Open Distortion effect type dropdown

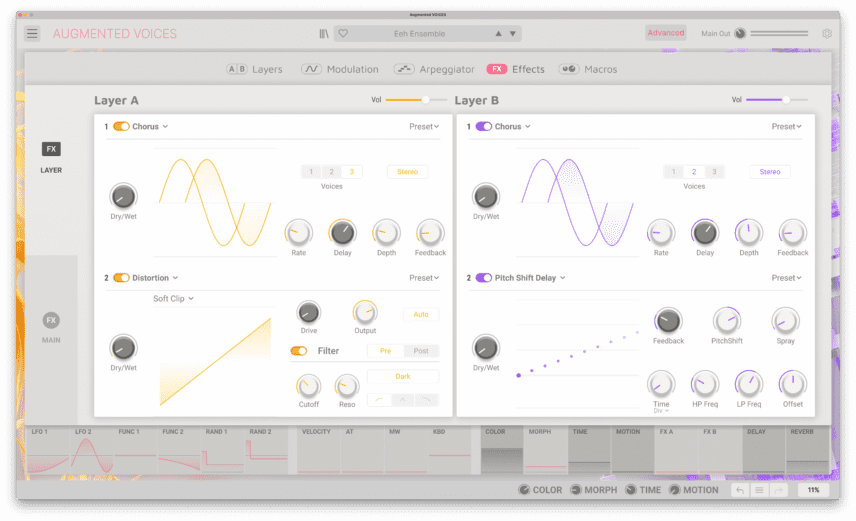pos(155,277)
